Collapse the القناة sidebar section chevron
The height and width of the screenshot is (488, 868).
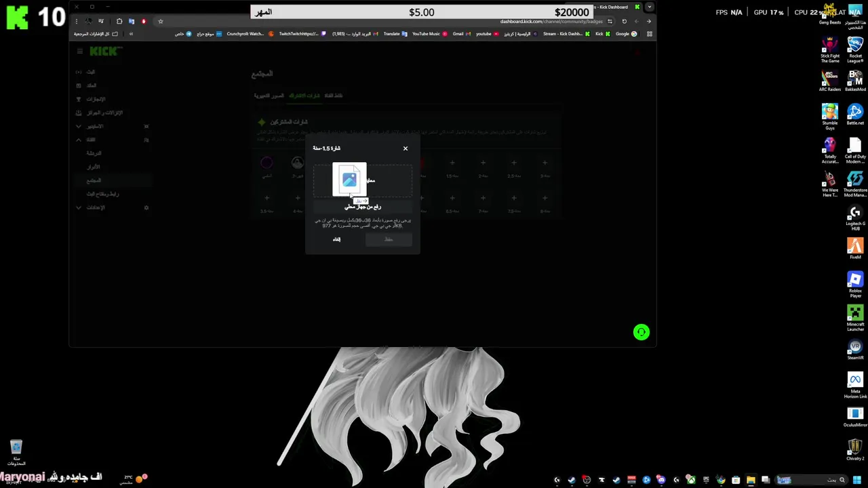tap(79, 140)
